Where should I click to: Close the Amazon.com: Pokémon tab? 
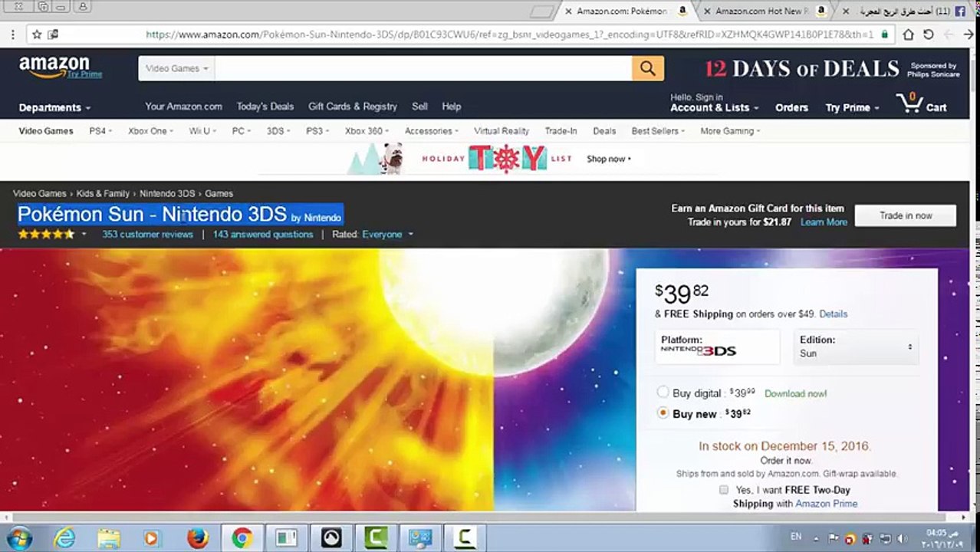(568, 11)
